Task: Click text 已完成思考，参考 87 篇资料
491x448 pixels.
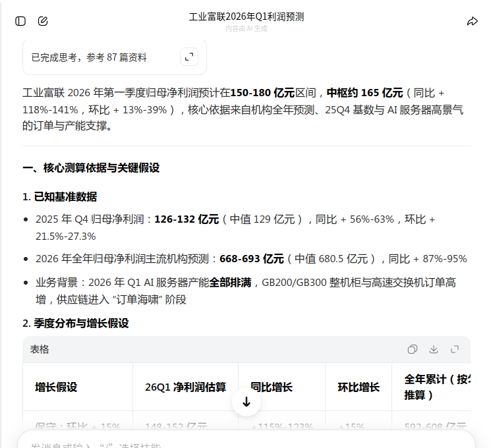Action: 89,57
